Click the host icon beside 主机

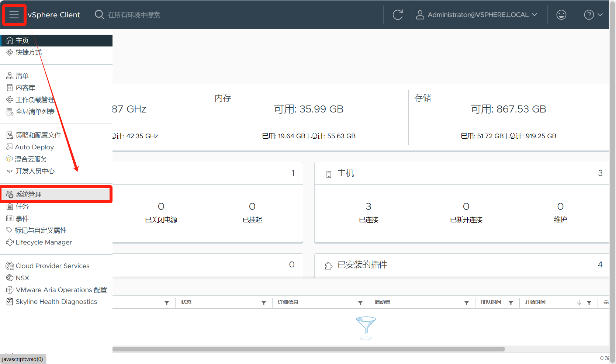(329, 174)
